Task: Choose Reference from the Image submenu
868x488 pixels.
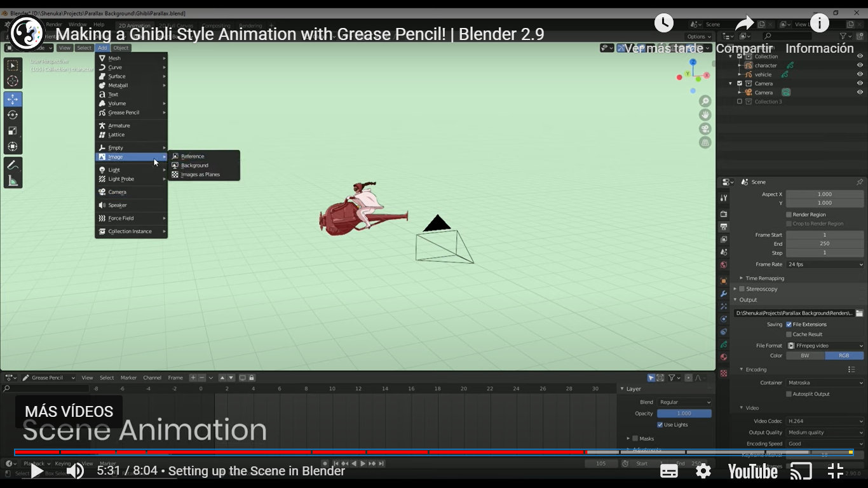Action: point(204,156)
